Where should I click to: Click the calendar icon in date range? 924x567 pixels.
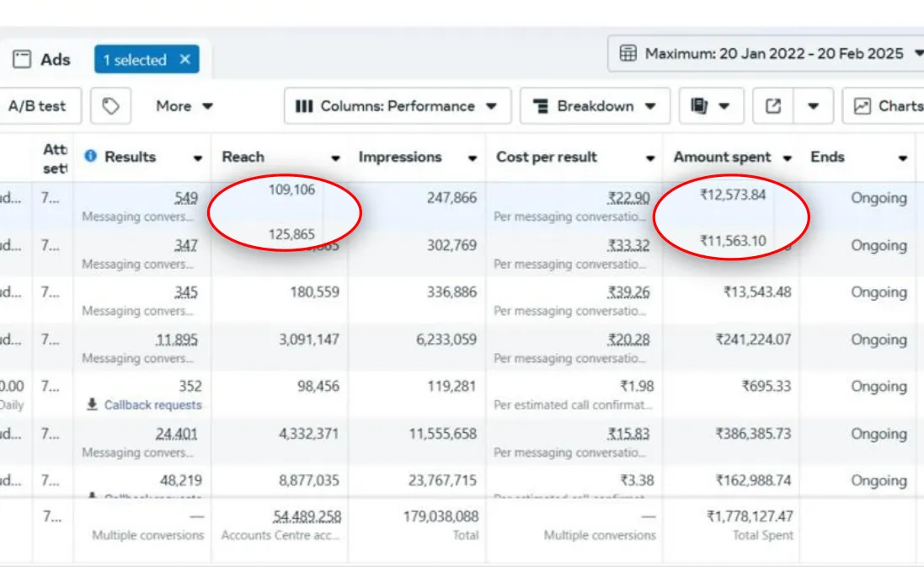coord(628,54)
